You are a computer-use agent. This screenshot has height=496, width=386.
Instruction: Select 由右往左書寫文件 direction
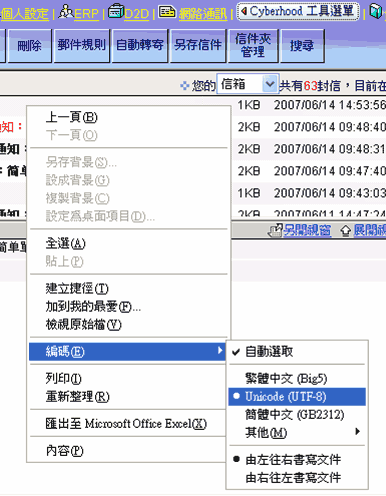click(x=297, y=478)
